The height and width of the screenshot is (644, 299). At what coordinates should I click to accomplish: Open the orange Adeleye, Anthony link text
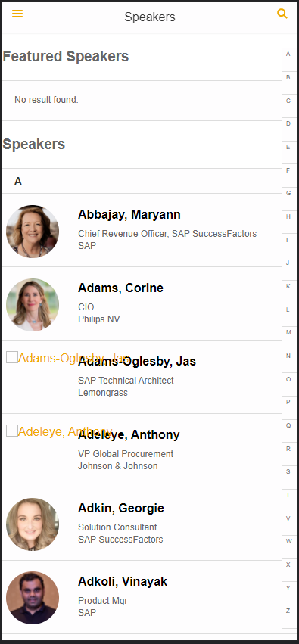(65, 431)
